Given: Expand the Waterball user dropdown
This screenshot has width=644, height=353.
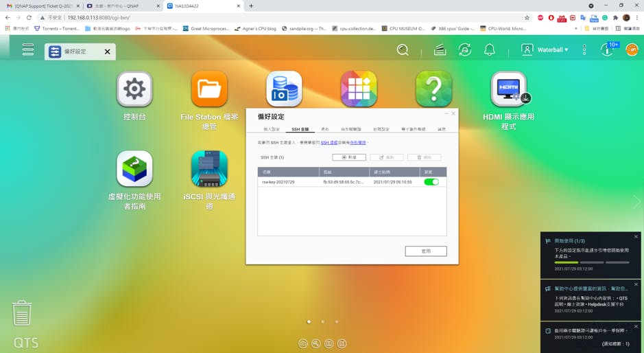Looking at the screenshot, I should [x=545, y=50].
